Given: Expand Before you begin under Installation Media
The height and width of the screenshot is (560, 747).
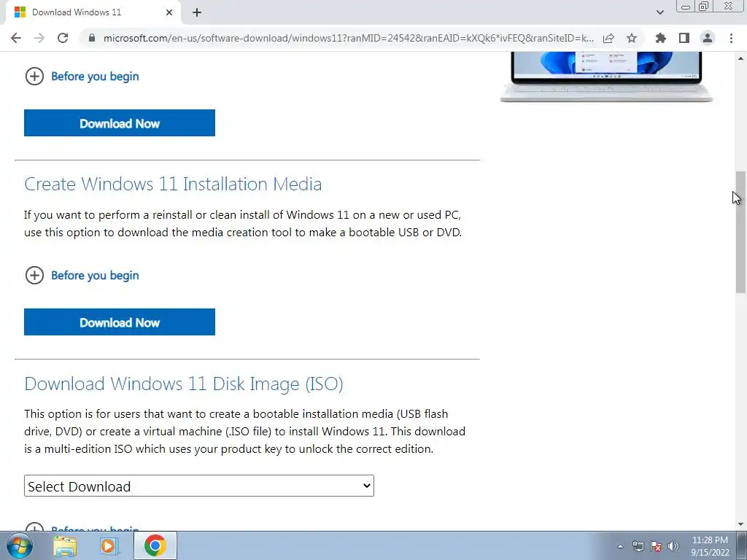Looking at the screenshot, I should point(82,275).
